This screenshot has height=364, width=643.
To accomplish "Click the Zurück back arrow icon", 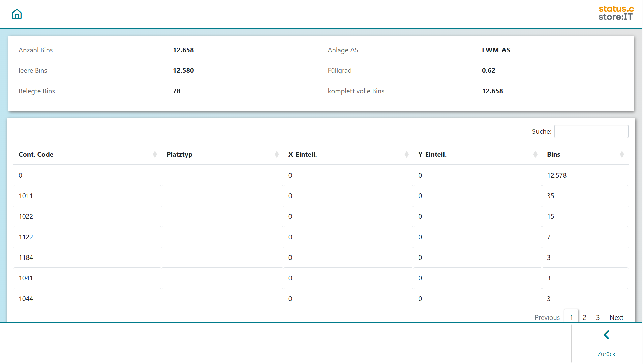I will point(606,335).
